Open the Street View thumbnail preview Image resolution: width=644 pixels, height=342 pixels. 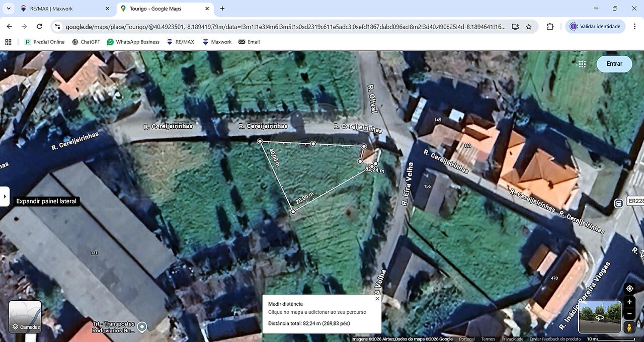(600, 317)
